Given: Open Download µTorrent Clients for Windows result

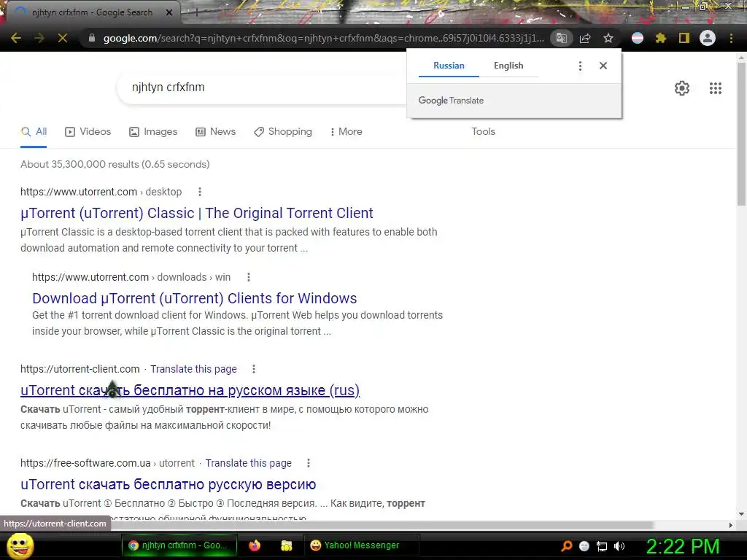Looking at the screenshot, I should (x=194, y=298).
